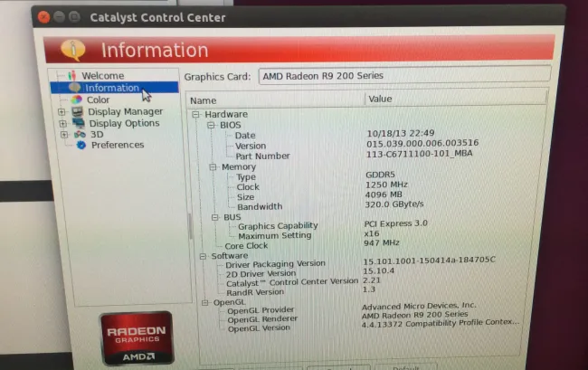This screenshot has height=370, width=588.
Task: Collapse the Hardware section
Action: 195,114
